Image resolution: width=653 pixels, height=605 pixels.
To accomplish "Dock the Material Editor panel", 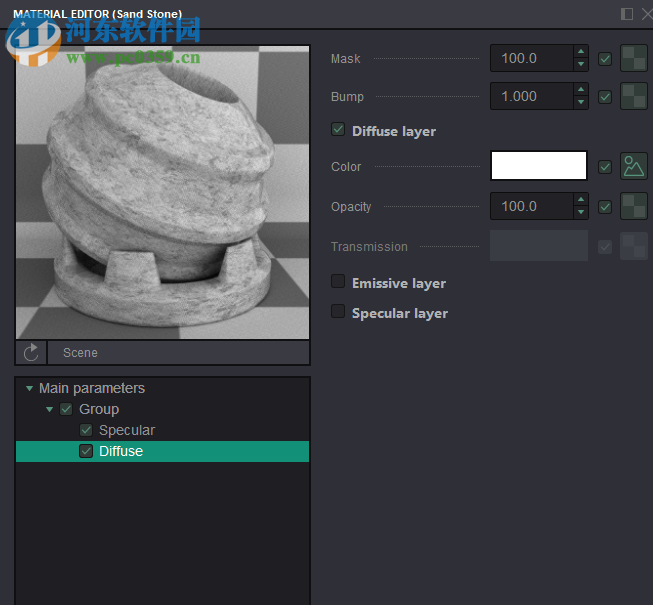I will click(627, 14).
